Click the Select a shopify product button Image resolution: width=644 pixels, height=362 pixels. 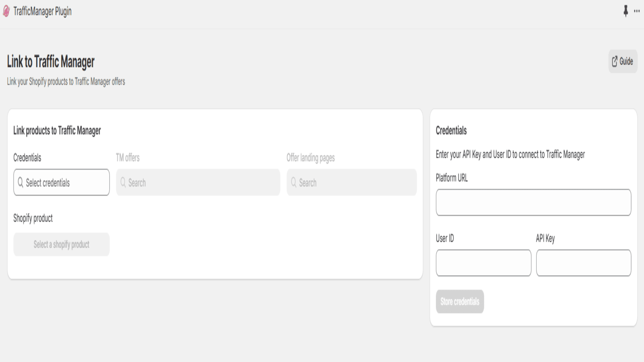pos(62,244)
